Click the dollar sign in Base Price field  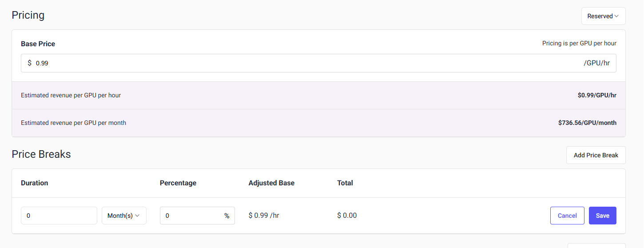29,63
